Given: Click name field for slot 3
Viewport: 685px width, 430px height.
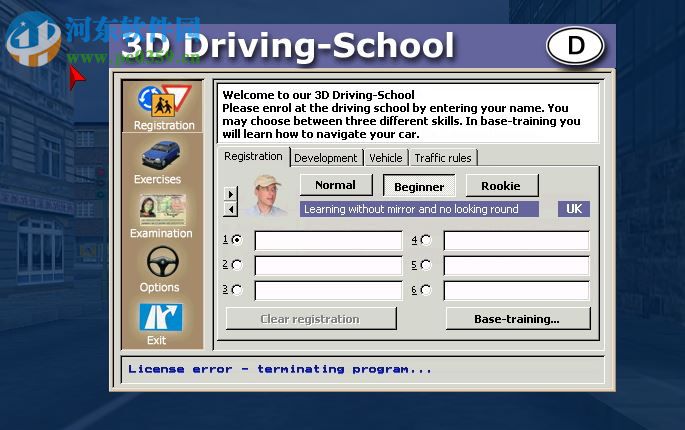Looking at the screenshot, I should click(329, 290).
